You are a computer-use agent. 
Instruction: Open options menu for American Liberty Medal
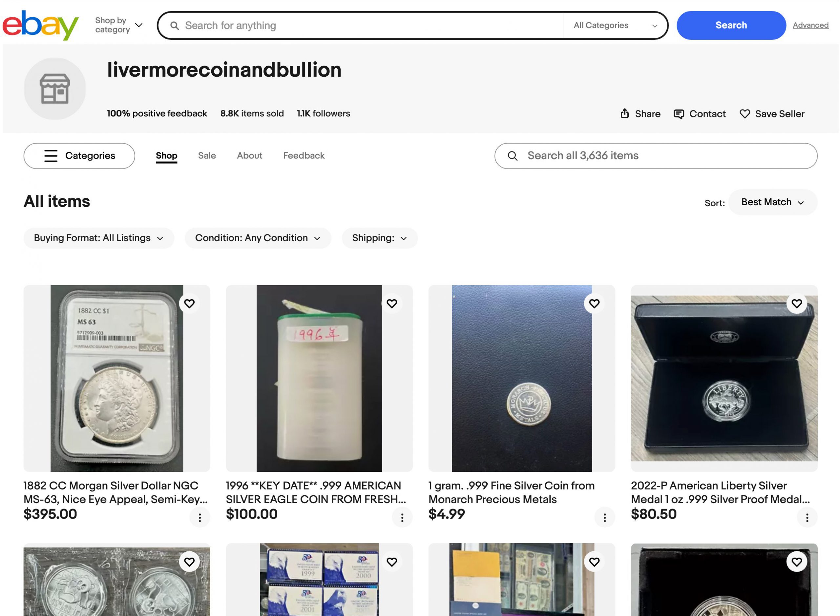[x=807, y=518]
